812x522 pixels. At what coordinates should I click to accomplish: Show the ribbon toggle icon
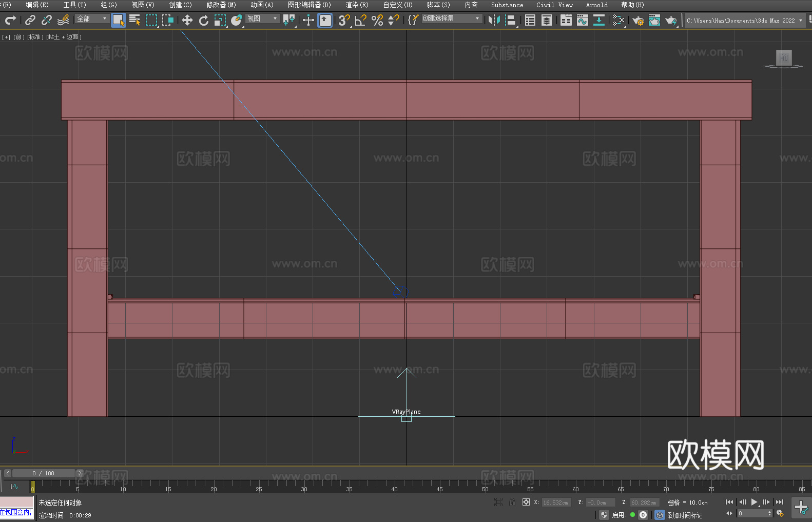[x=566, y=20]
